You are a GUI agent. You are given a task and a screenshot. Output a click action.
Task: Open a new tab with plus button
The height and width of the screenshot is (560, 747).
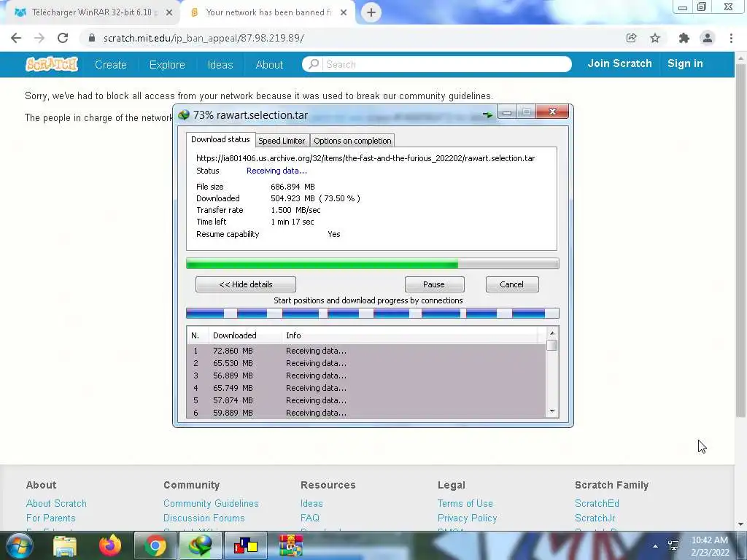371,12
